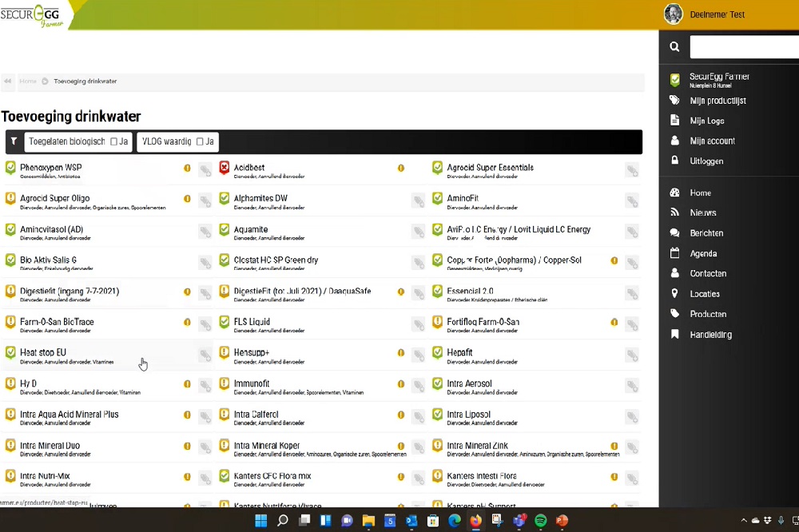Click the tag icon beside FLS Liquid

[419, 324]
